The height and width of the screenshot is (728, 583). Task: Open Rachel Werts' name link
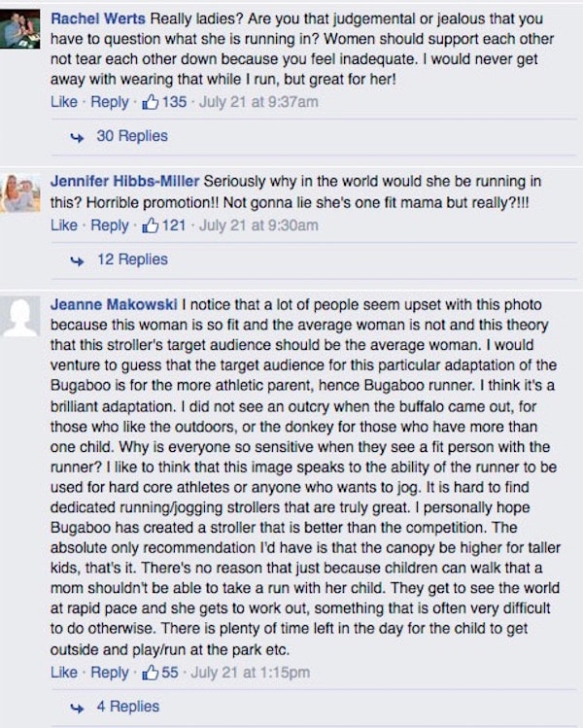pos(98,18)
